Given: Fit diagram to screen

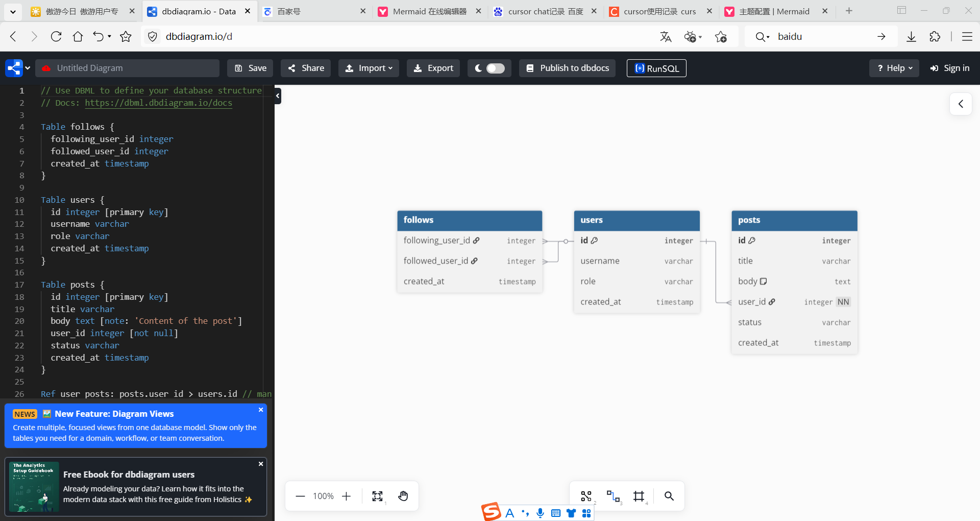Looking at the screenshot, I should coord(377,496).
